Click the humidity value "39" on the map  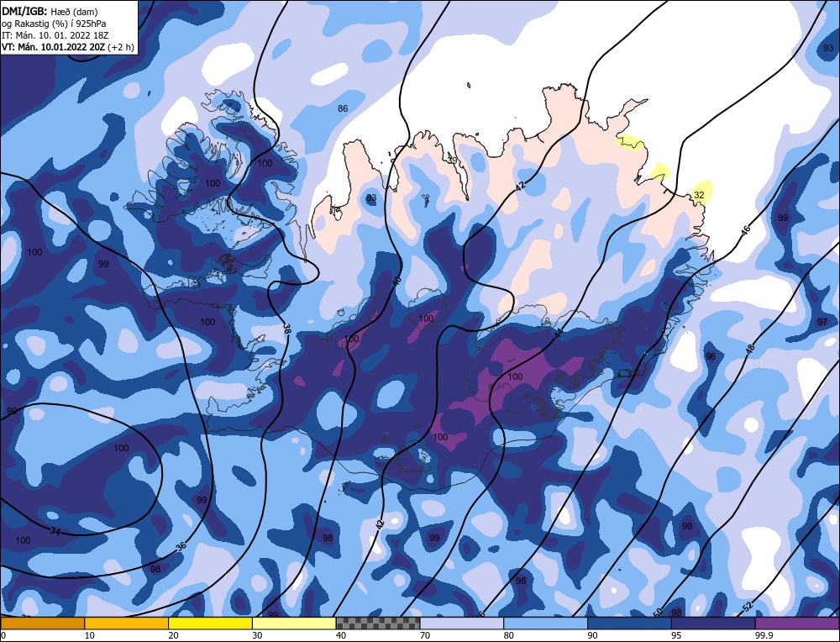[x=452, y=160]
